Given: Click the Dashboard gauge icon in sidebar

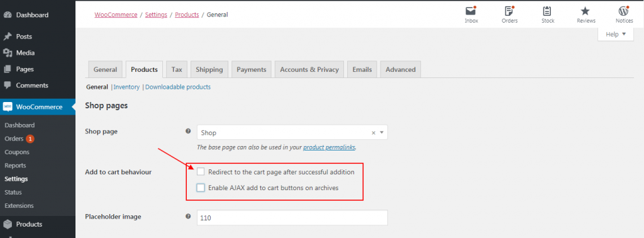Looking at the screenshot, I should [x=8, y=15].
